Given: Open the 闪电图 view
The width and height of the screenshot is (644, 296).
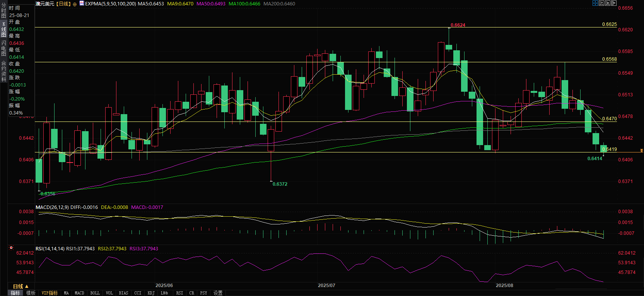Looking at the screenshot, I should coord(3,48).
